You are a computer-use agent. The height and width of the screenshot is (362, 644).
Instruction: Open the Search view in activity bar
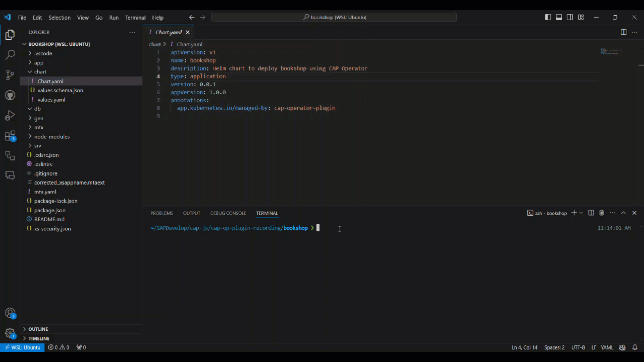point(10,55)
